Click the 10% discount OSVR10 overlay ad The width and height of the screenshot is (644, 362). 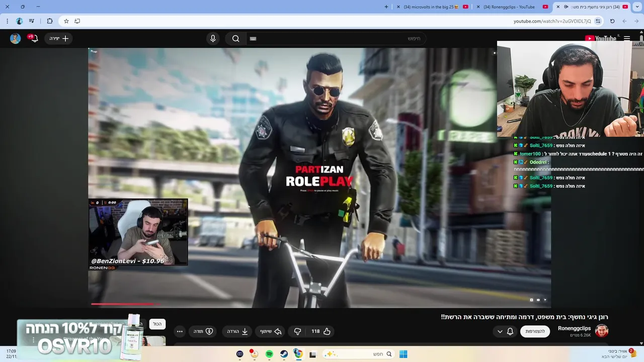80,338
